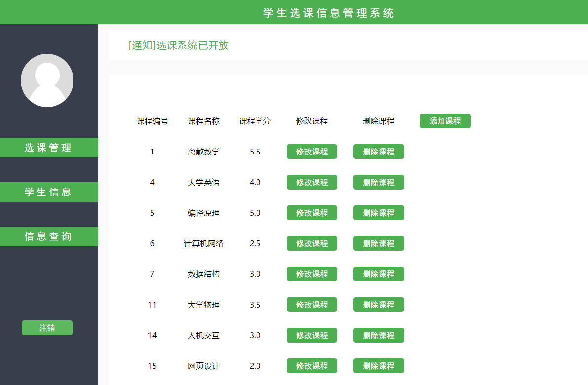
Task: Click 删除课程 for 人机交互
Action: click(x=378, y=335)
